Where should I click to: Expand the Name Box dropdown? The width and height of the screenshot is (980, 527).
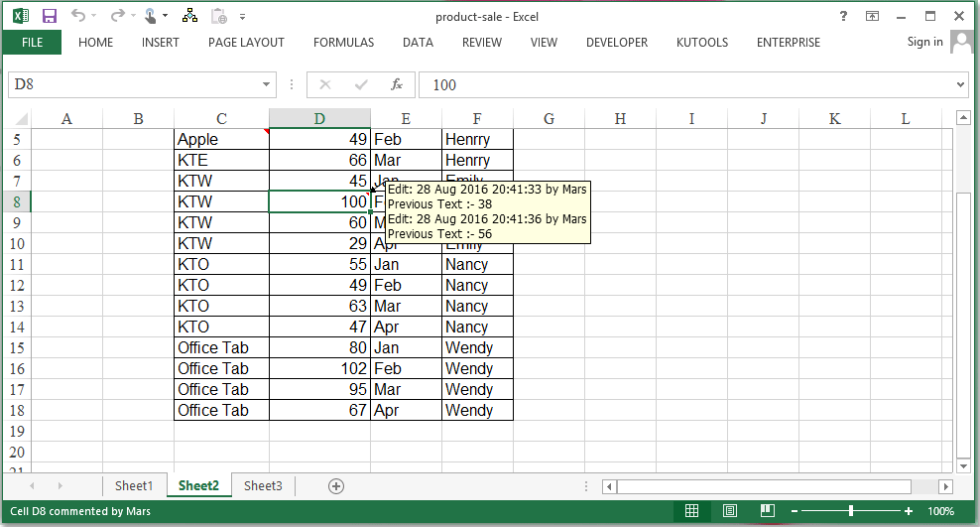(x=266, y=85)
